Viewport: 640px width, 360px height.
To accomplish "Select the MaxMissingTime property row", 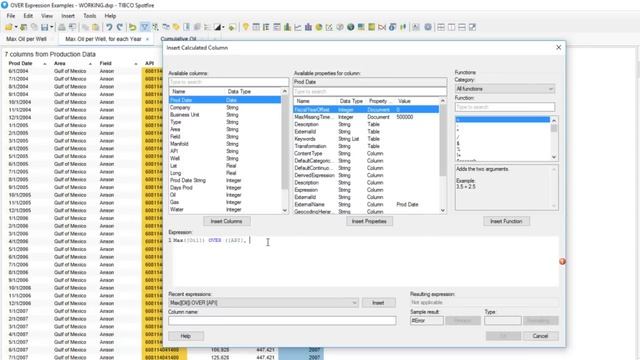I will (366, 117).
